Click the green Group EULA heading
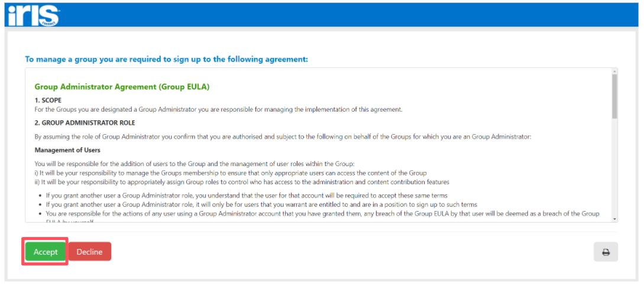The height and width of the screenshot is (286, 644). pyautogui.click(x=122, y=87)
